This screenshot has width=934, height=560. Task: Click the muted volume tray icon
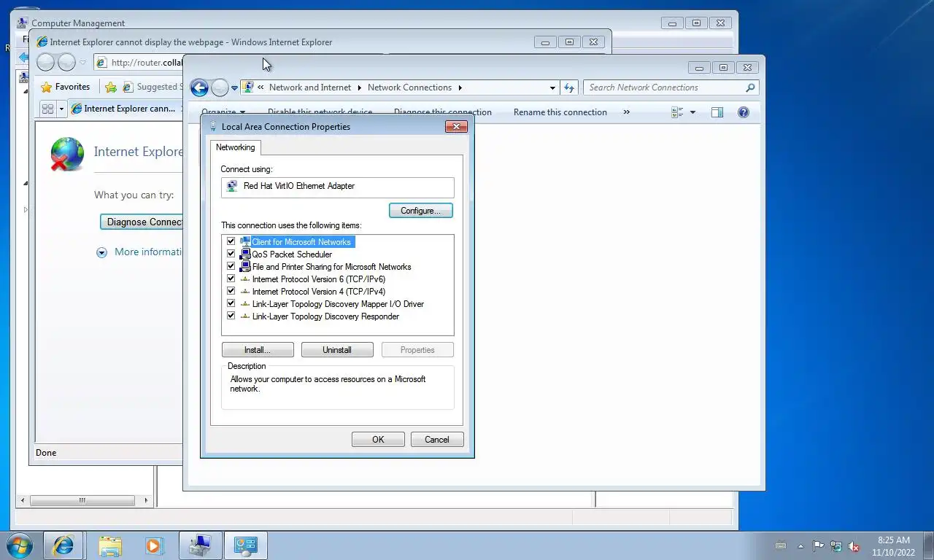click(x=854, y=546)
